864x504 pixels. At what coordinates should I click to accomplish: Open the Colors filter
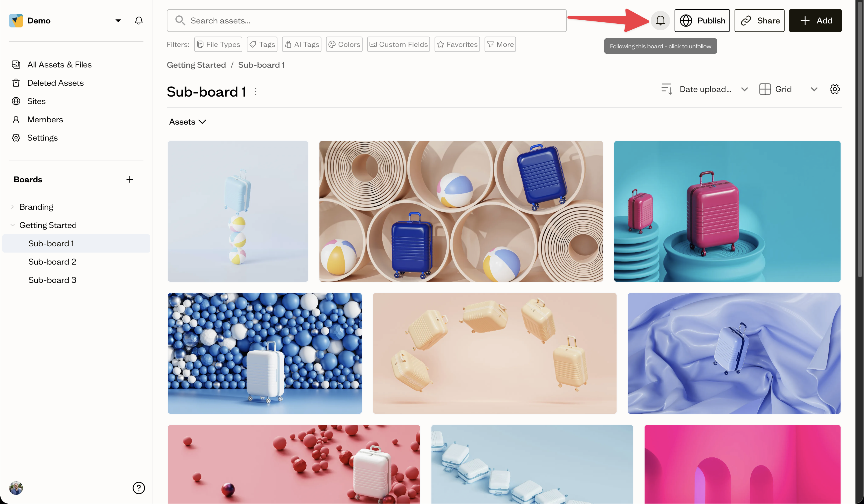point(344,44)
